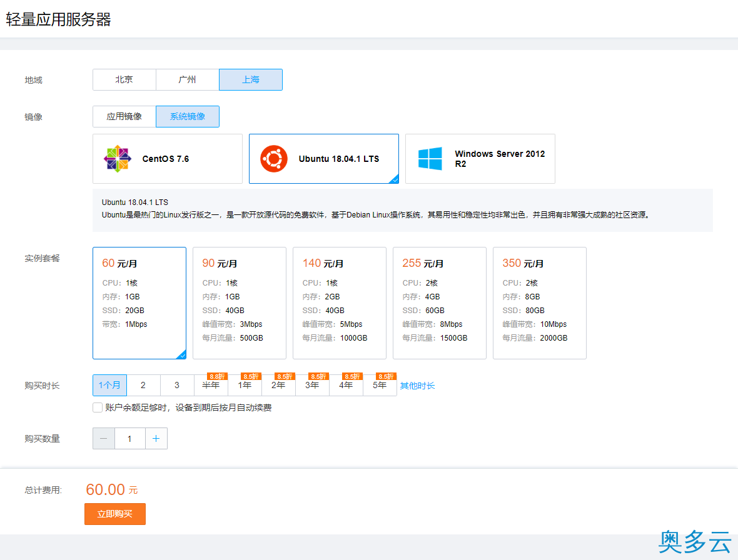Image resolution: width=738 pixels, height=560 pixels.
Task: Choose the 3 month duration
Action: tap(177, 385)
